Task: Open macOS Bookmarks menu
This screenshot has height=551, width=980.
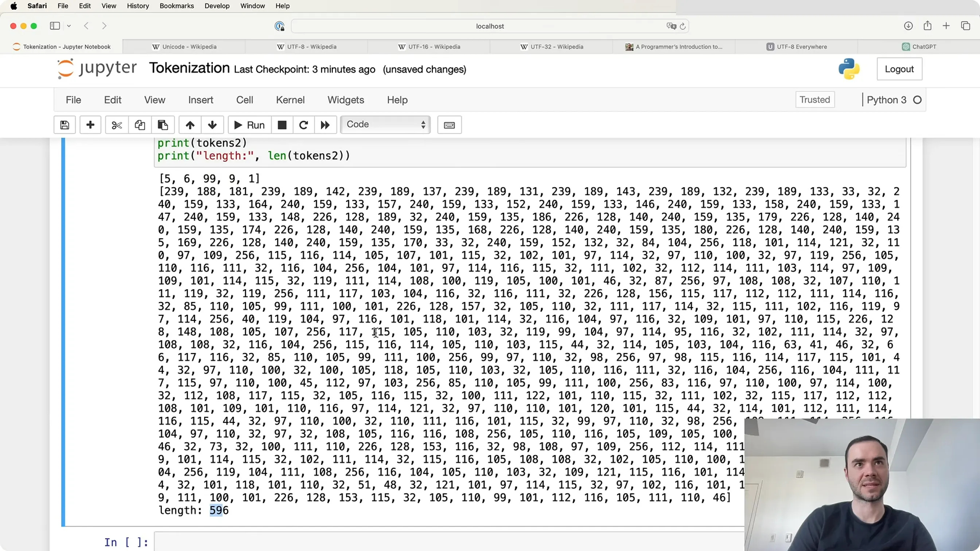Action: click(x=176, y=6)
